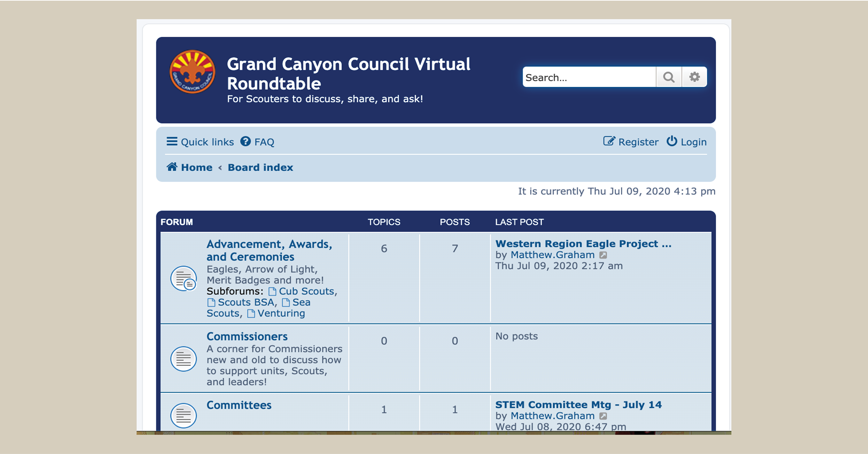
Task: Click the 'Thu Jul 09, 2020 2:17 am' timestamp
Action: 559,266
